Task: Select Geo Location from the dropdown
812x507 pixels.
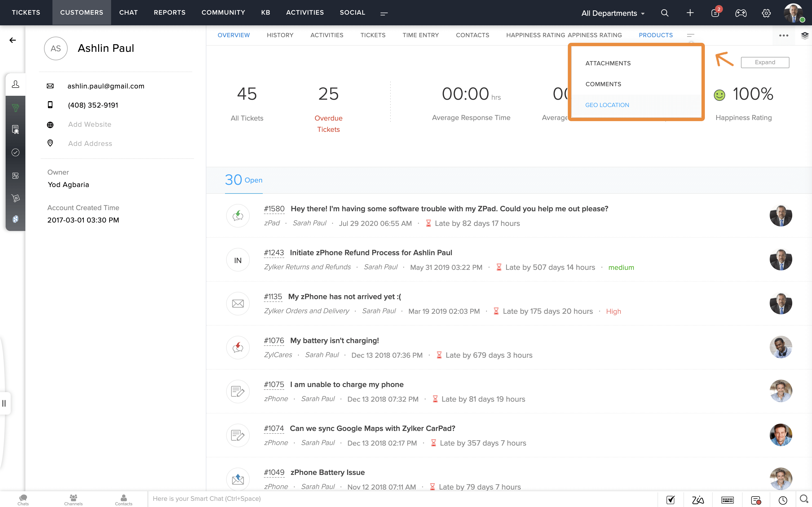Action: click(607, 105)
